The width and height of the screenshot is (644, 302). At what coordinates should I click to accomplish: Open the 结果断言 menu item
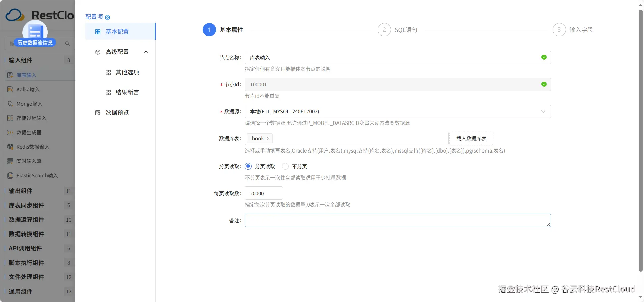click(x=120, y=92)
